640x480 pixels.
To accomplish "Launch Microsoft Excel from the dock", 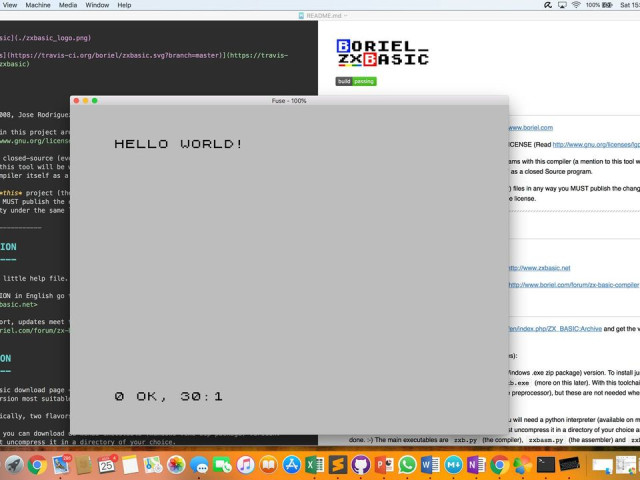I will coord(315,465).
